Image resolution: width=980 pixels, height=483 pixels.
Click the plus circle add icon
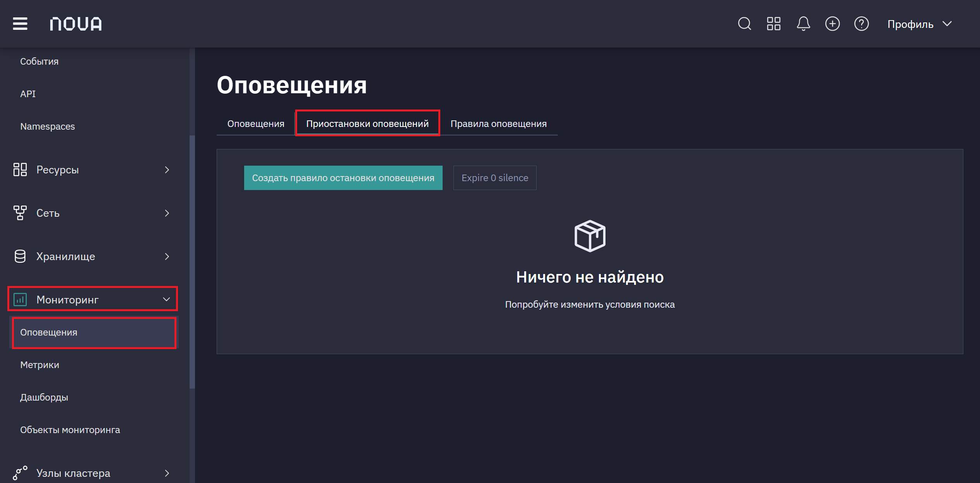click(x=832, y=24)
